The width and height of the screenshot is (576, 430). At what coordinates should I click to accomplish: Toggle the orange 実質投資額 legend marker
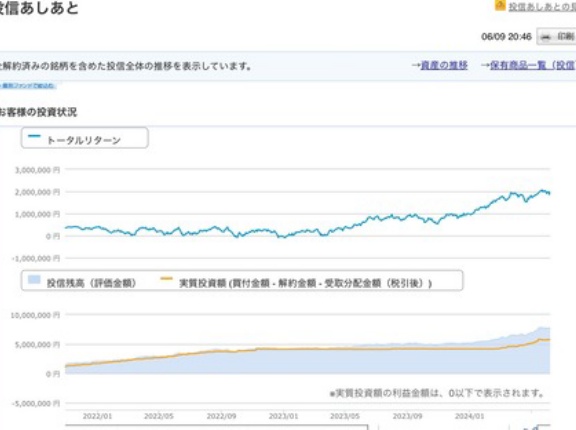click(166, 279)
